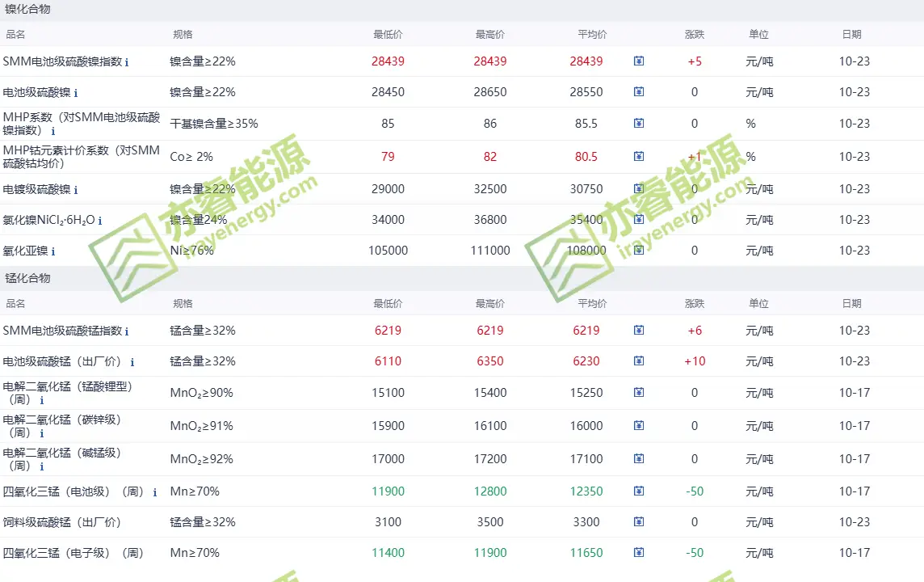Click info icon beside SMM电池级硫酸镍指数
The image size is (924, 582).
[x=127, y=62]
